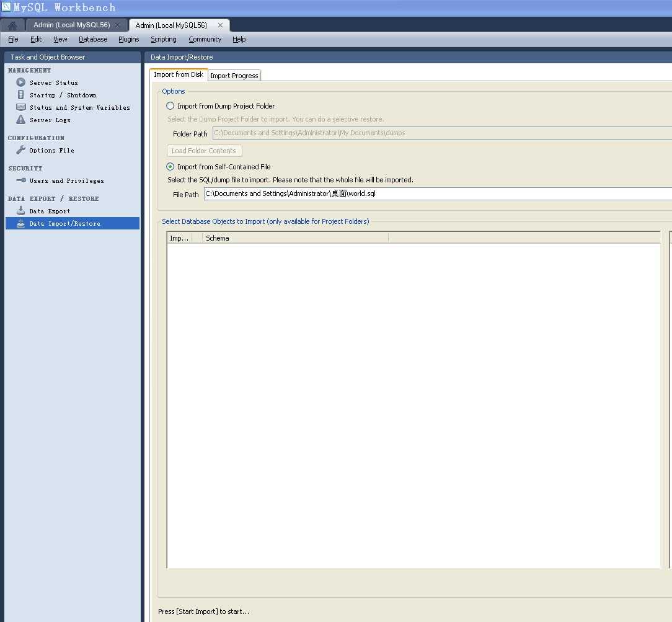Close the first Admin (Local MySQL56) tab
This screenshot has height=622, width=672.
pyautogui.click(x=117, y=25)
